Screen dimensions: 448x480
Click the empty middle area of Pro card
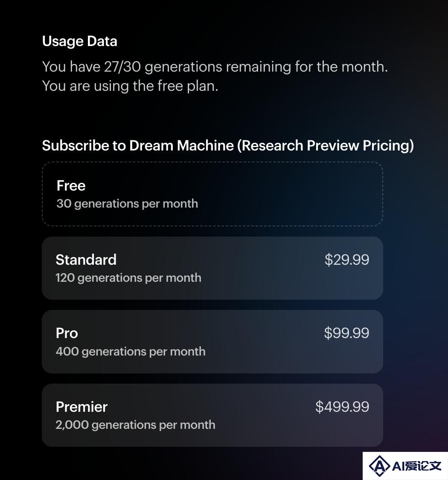coord(264,341)
